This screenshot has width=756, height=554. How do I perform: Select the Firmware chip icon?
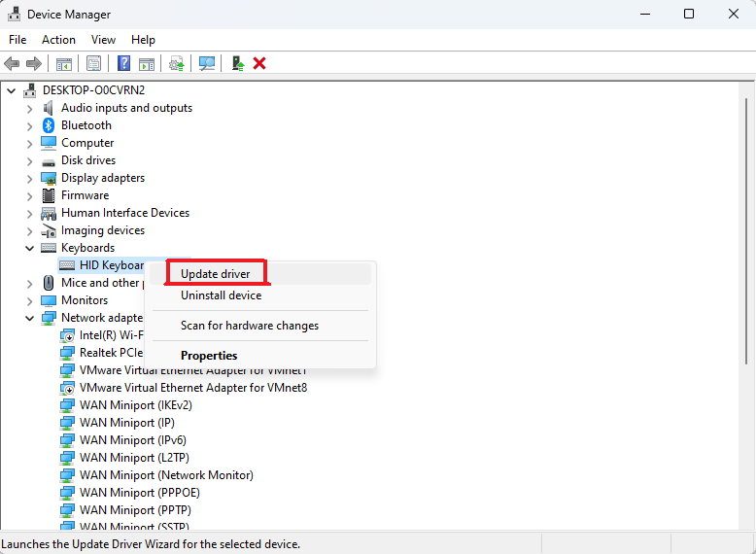click(x=49, y=195)
